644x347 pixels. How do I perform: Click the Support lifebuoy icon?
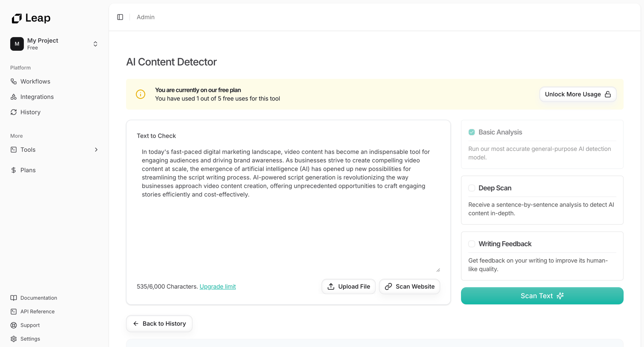tap(14, 325)
